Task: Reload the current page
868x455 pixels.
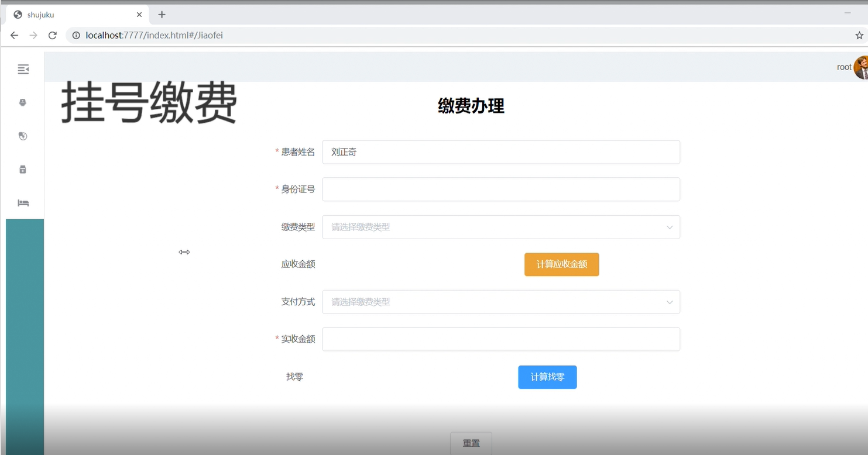Action: pyautogui.click(x=53, y=35)
